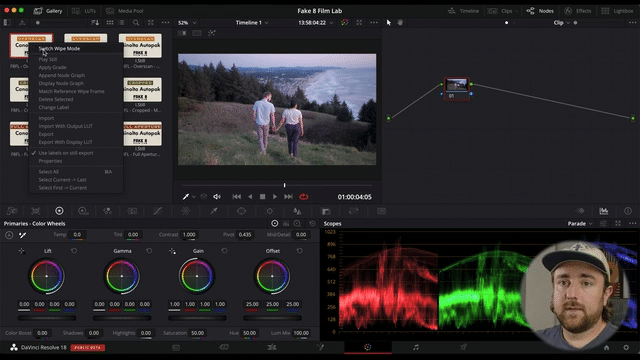This screenshot has width=640, height=360.
Task: Click the qualifier eyedropper picker in viewer
Action: click(x=186, y=197)
